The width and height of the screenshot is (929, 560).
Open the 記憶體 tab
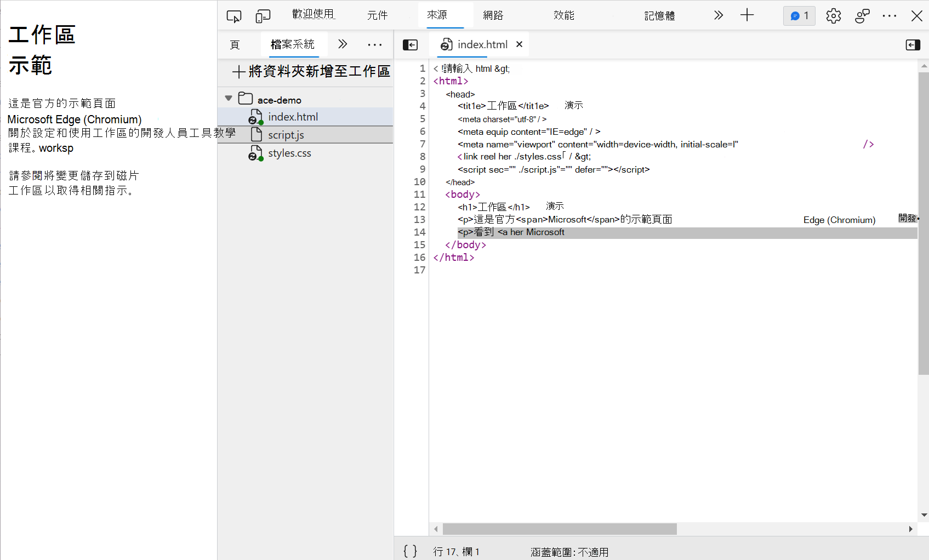(x=659, y=15)
